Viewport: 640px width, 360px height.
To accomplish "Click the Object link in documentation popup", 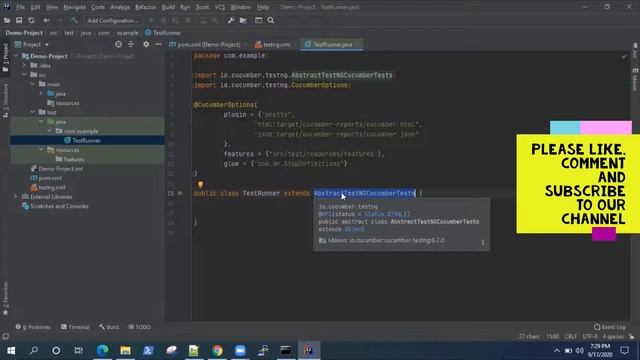I will [x=354, y=229].
